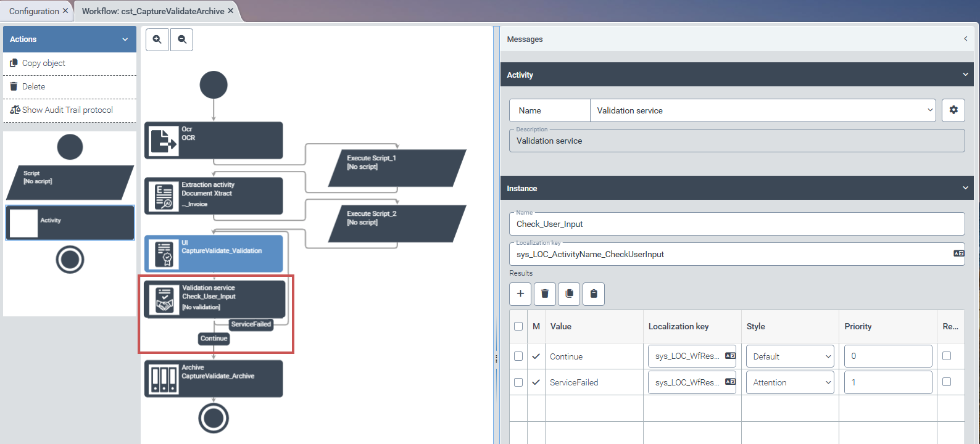Toggle the M checkmark for ServiceFailed row
The image size is (980, 444).
coord(536,382)
